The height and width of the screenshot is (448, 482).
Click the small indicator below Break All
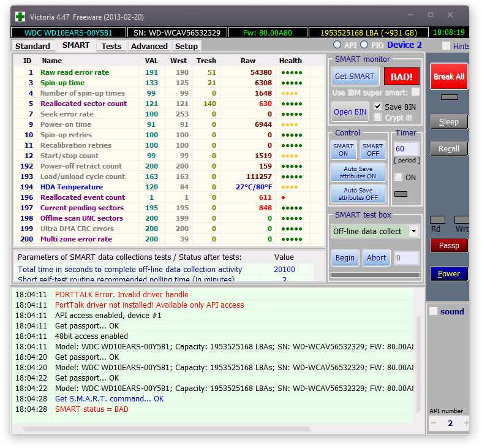pyautogui.click(x=449, y=97)
